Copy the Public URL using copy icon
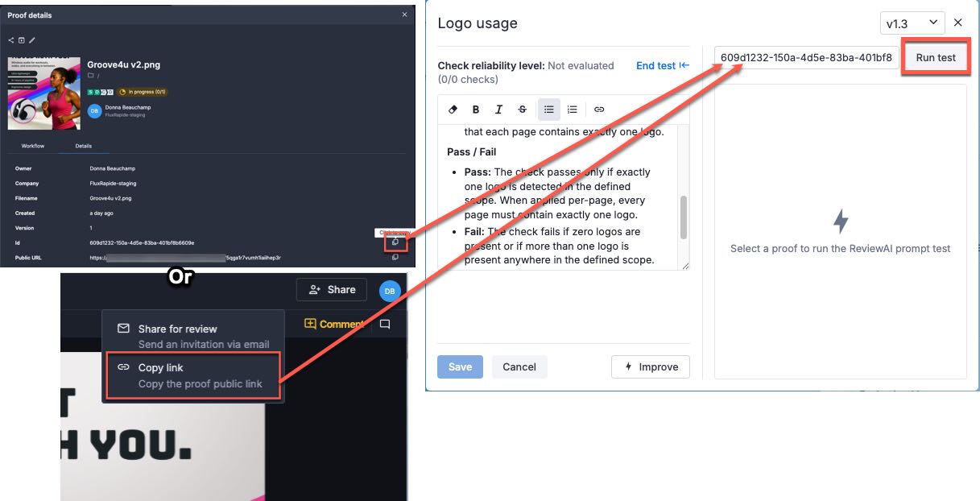The image size is (980, 501). tap(395, 258)
